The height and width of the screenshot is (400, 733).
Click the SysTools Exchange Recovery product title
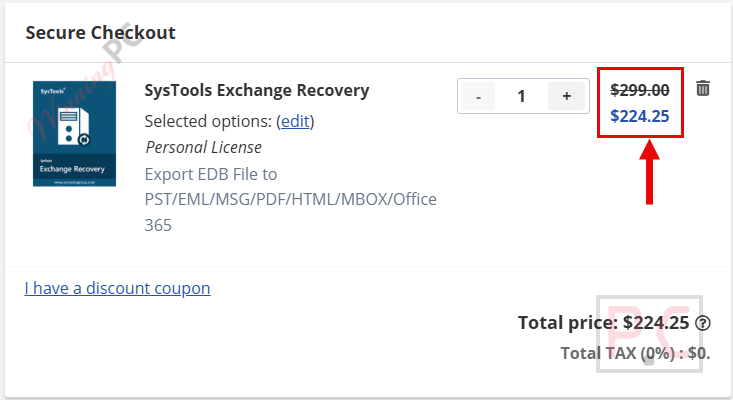pyautogui.click(x=257, y=90)
